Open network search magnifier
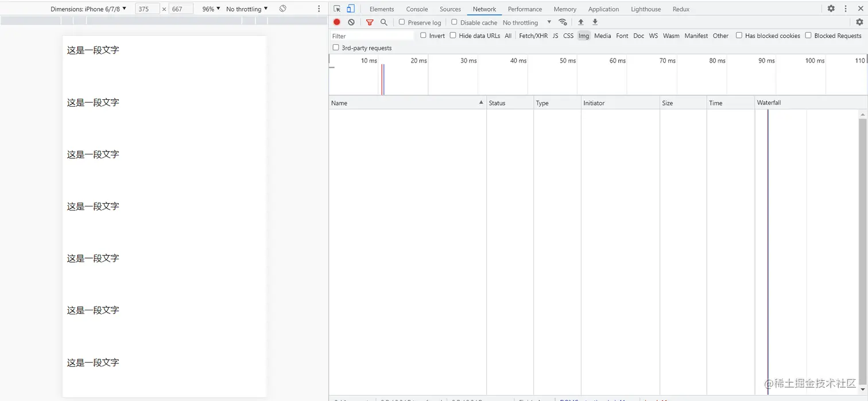Viewport: 868px width, 401px height. [384, 22]
